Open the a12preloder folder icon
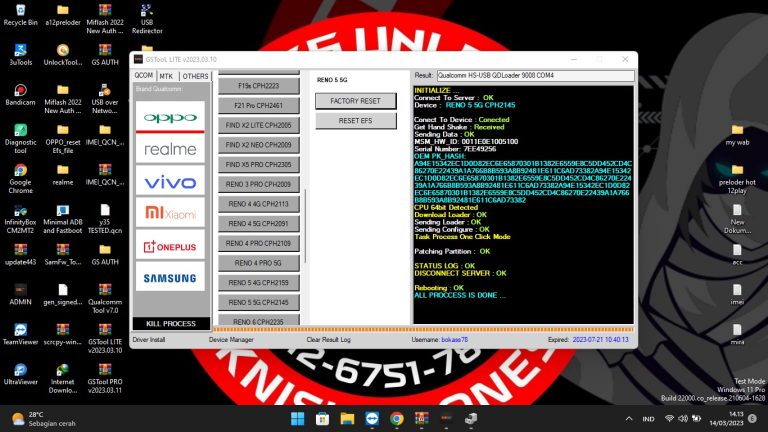The width and height of the screenshot is (768, 432). tap(63, 15)
